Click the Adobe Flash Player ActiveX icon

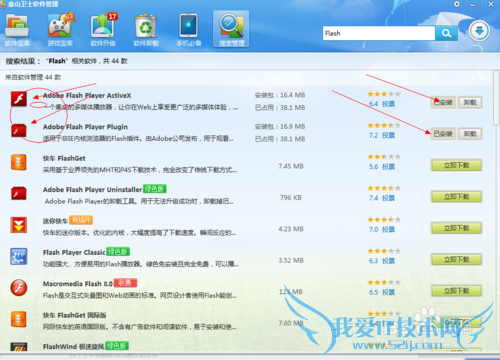pyautogui.click(x=19, y=99)
